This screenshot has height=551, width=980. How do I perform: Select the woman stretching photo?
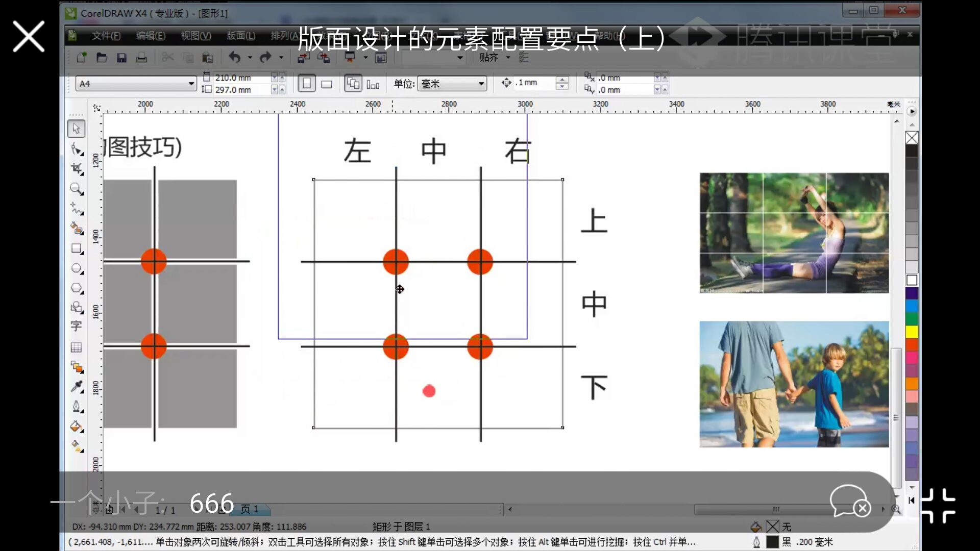[x=794, y=233]
